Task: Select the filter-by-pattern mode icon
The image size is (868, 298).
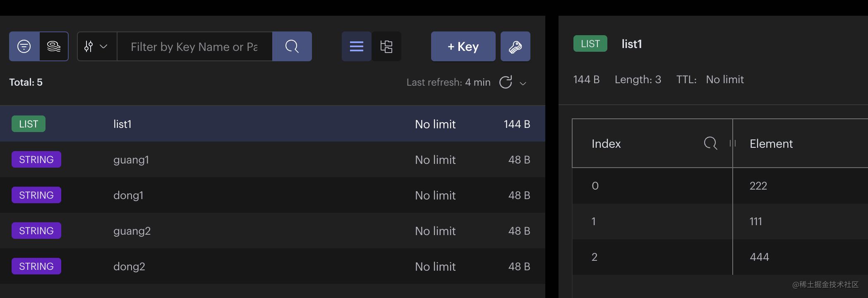Action: (x=24, y=46)
